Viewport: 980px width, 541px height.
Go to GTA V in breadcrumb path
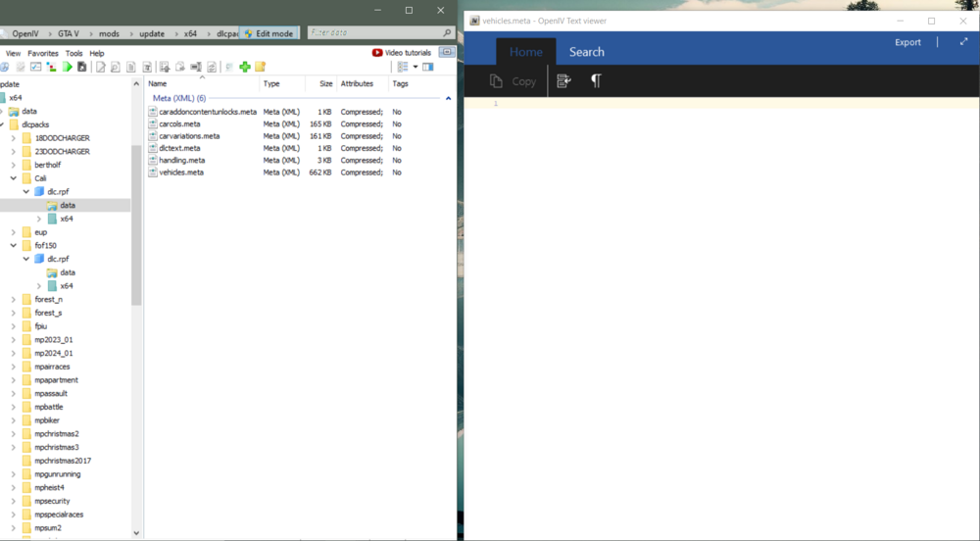coord(69,33)
